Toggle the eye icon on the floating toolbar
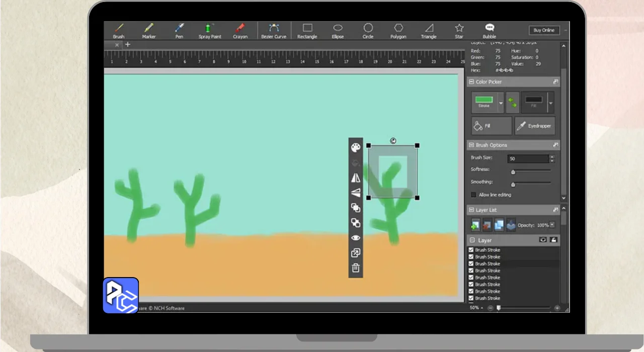 [356, 238]
